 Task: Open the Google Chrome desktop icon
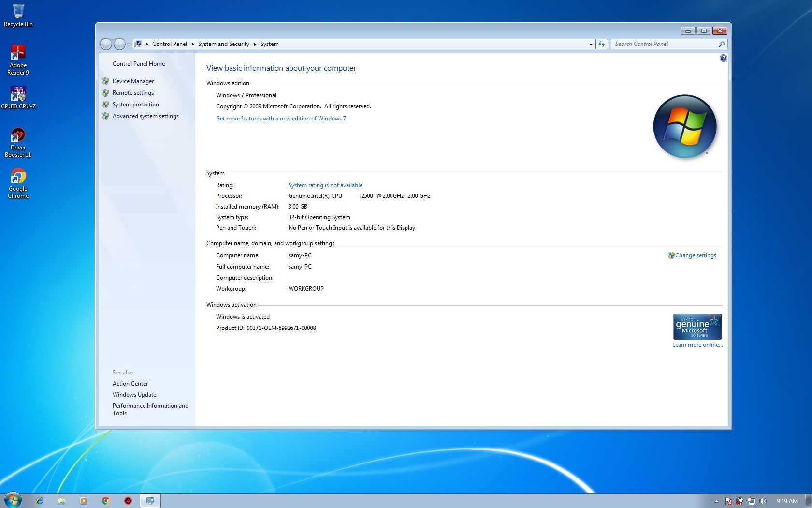coord(18,183)
